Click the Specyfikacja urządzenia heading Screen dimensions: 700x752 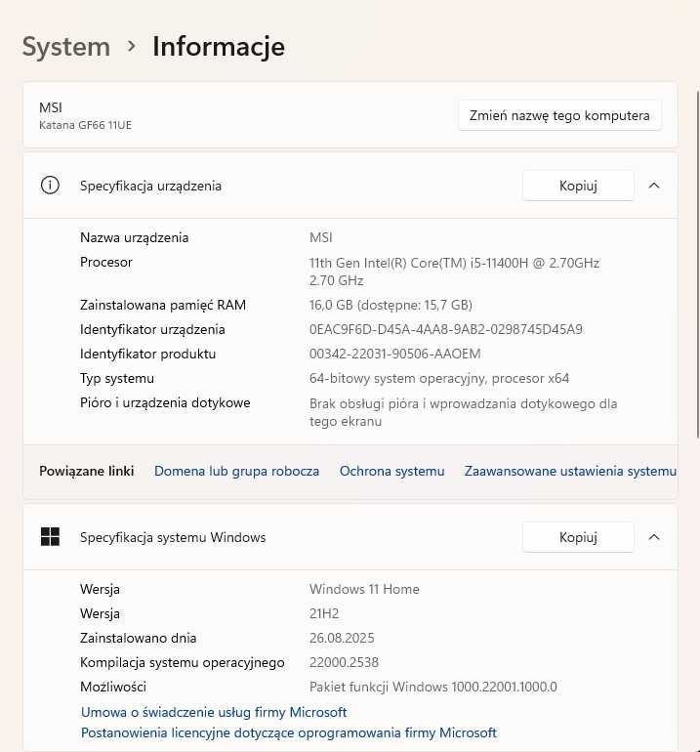[x=150, y=186]
